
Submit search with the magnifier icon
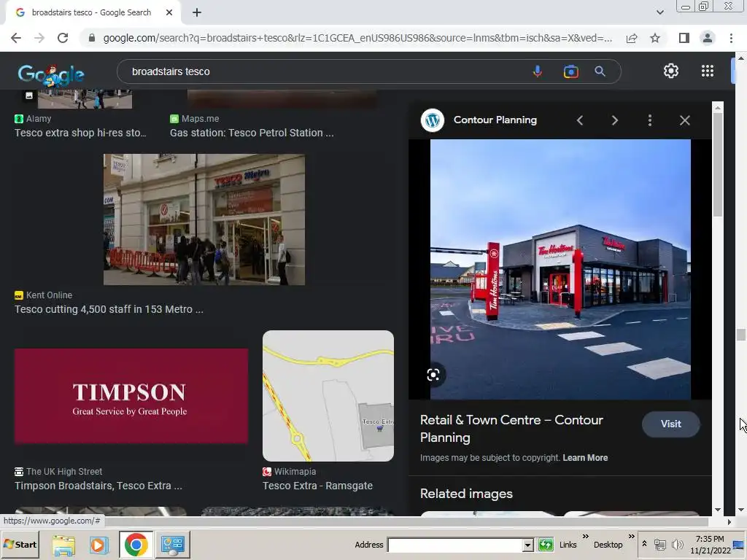[x=600, y=71]
